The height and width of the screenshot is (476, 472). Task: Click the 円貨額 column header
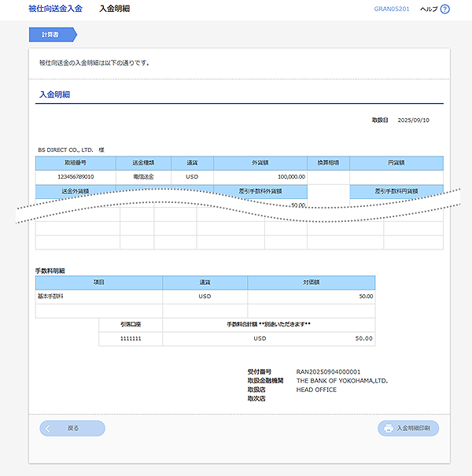pos(396,163)
